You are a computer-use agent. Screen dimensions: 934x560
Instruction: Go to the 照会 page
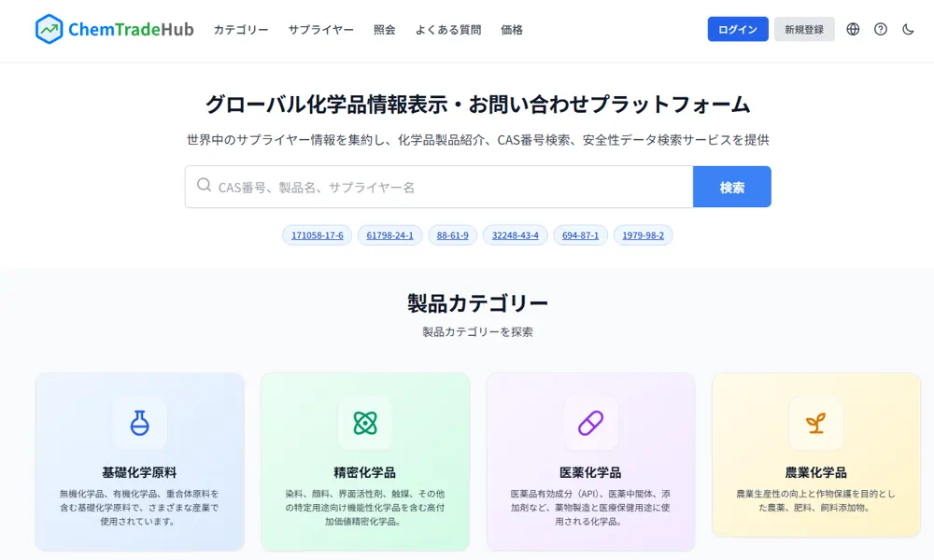[384, 30]
